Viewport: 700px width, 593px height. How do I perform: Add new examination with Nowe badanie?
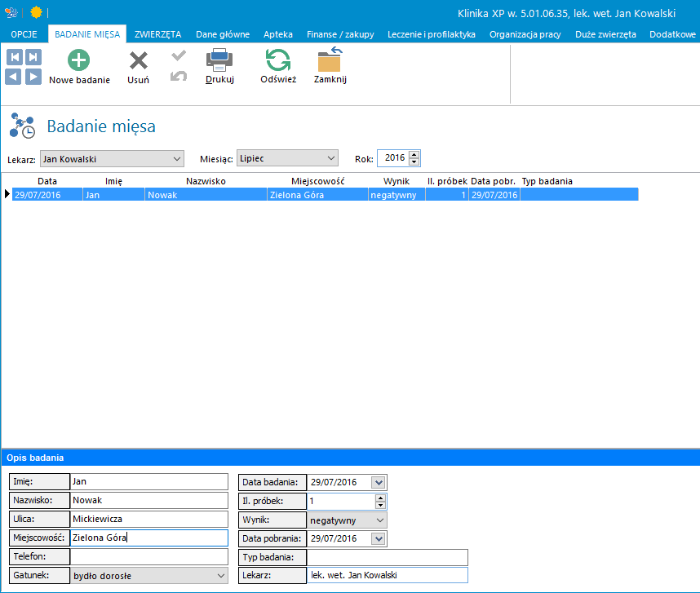[79, 67]
